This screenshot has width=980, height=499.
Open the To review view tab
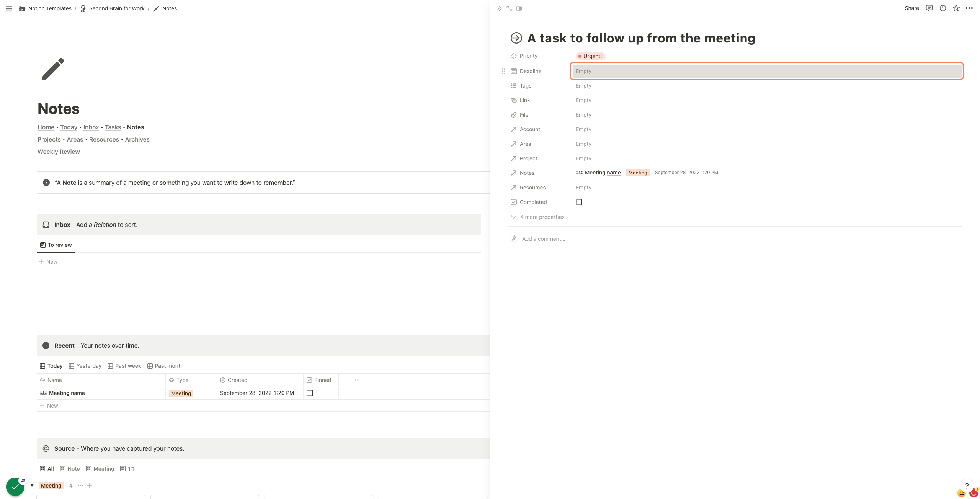pos(56,245)
